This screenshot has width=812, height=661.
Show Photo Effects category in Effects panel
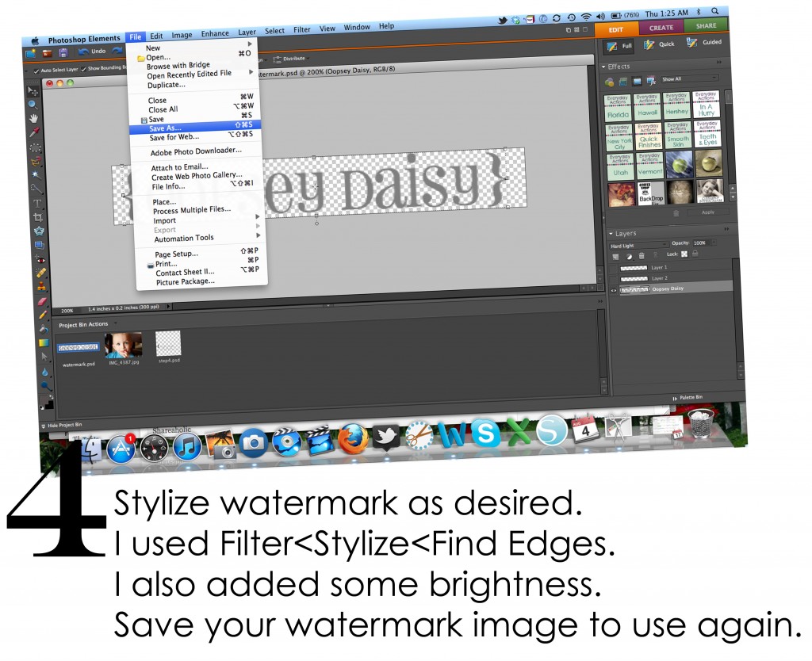tap(637, 81)
